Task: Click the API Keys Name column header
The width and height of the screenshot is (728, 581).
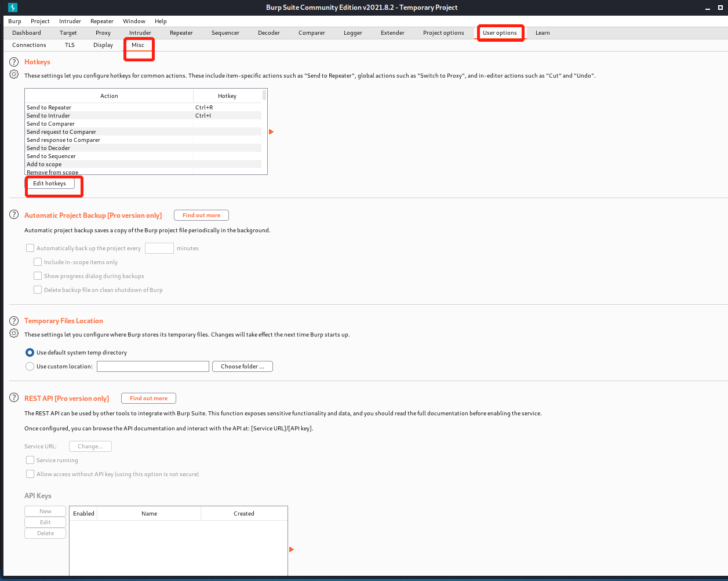Action: coord(149,514)
